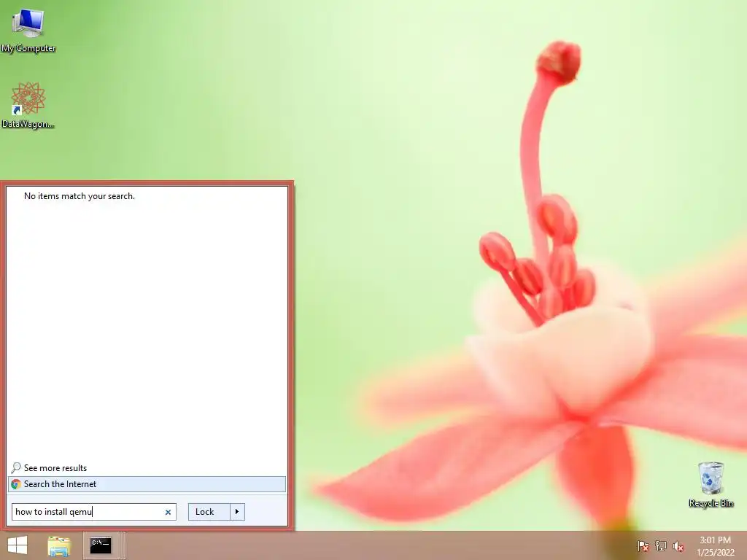
Task: Click the muted volume tray icon
Action: click(x=678, y=546)
